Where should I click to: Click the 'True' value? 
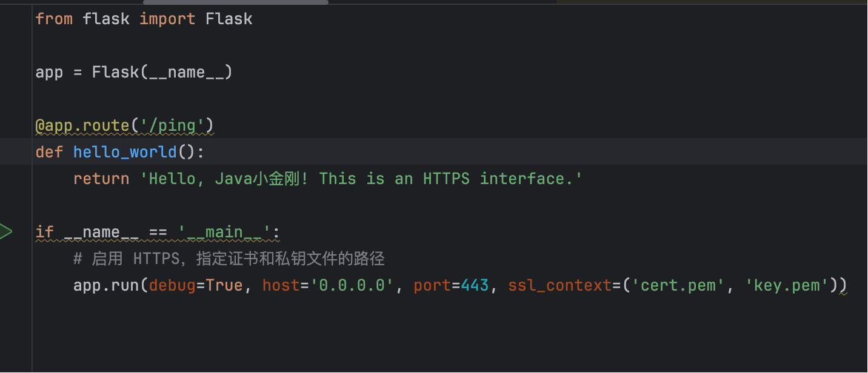(x=224, y=285)
